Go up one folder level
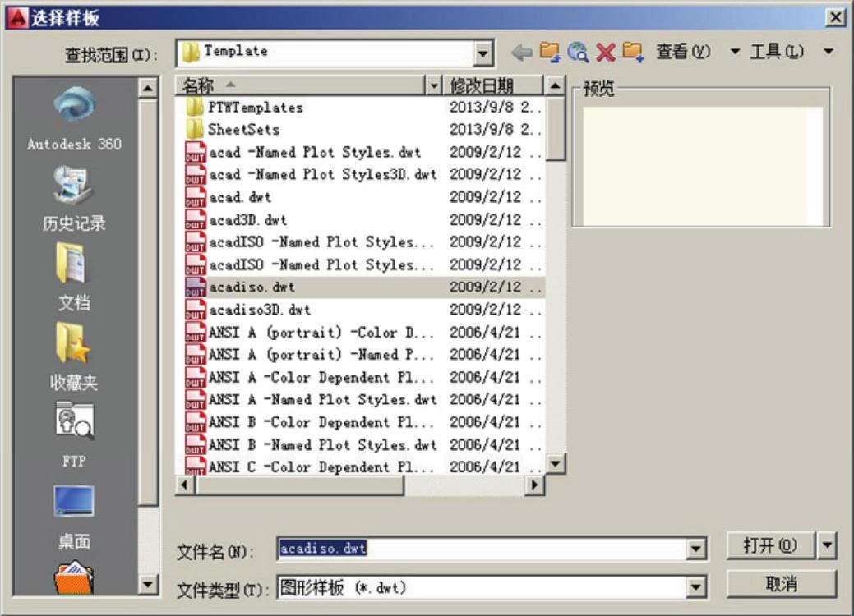 click(549, 53)
